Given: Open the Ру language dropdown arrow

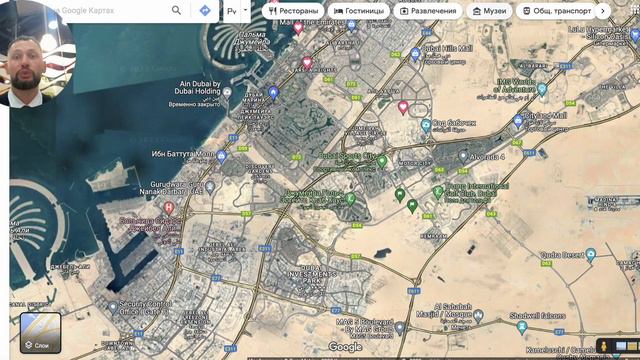Looking at the screenshot, I should 245,10.
